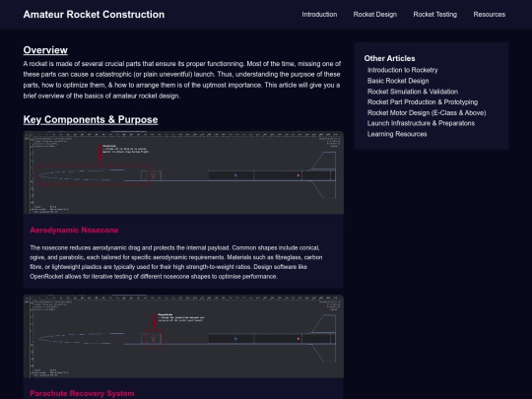Click the nosecone description paragraph
Image resolution: width=532 pixels, height=399 pixels.
click(x=176, y=262)
